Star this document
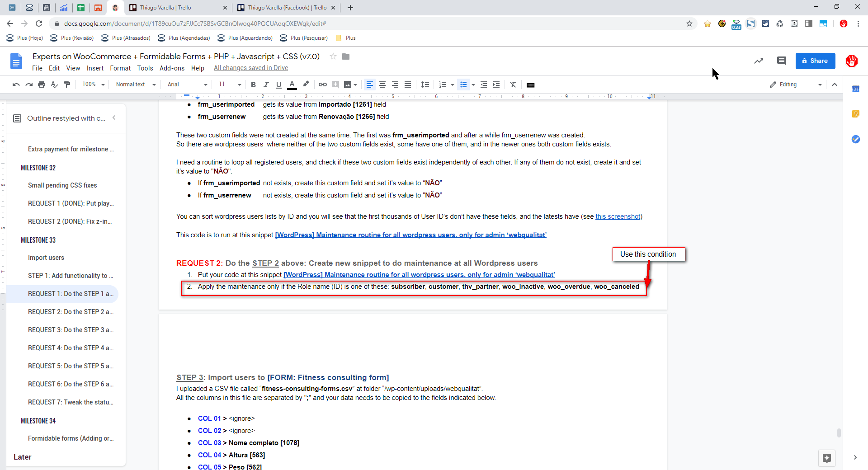This screenshot has height=470, width=868. coord(333,56)
